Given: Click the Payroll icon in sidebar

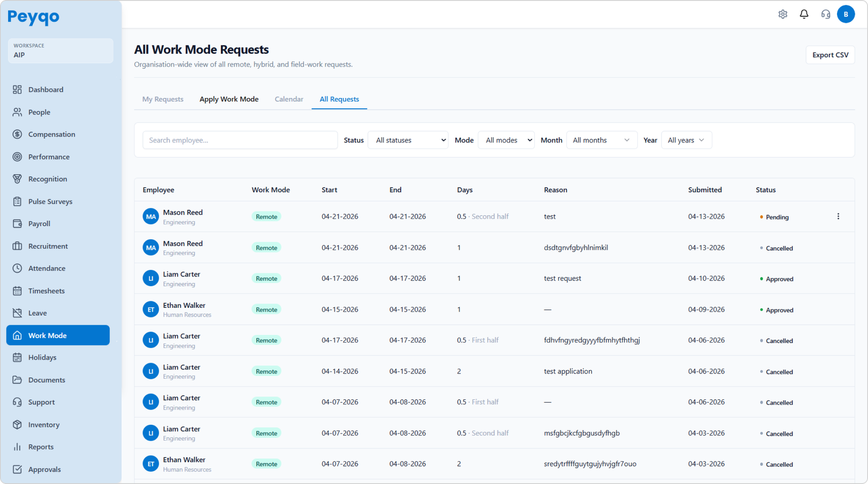Looking at the screenshot, I should coord(17,223).
